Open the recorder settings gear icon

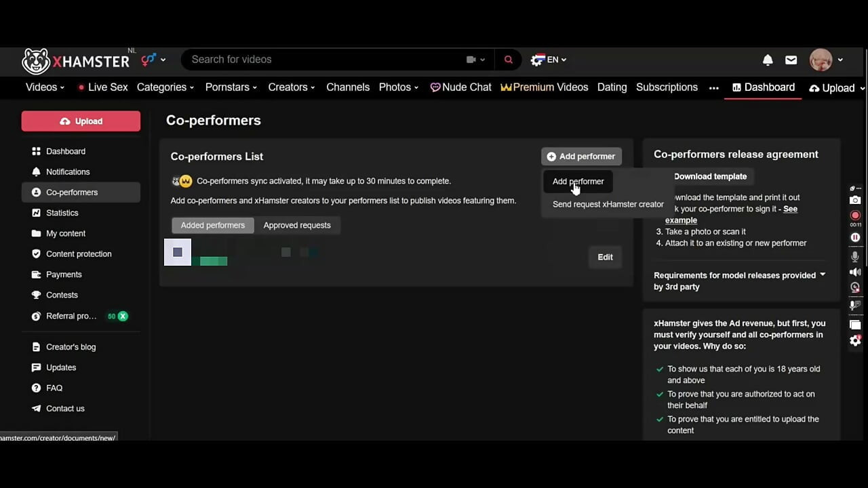pyautogui.click(x=855, y=340)
